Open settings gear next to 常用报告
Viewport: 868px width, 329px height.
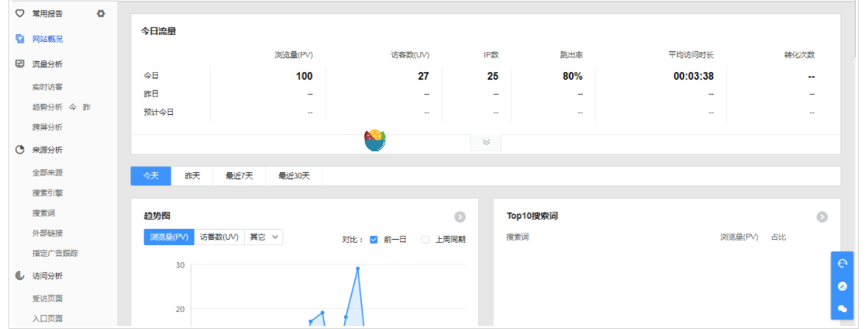(101, 13)
